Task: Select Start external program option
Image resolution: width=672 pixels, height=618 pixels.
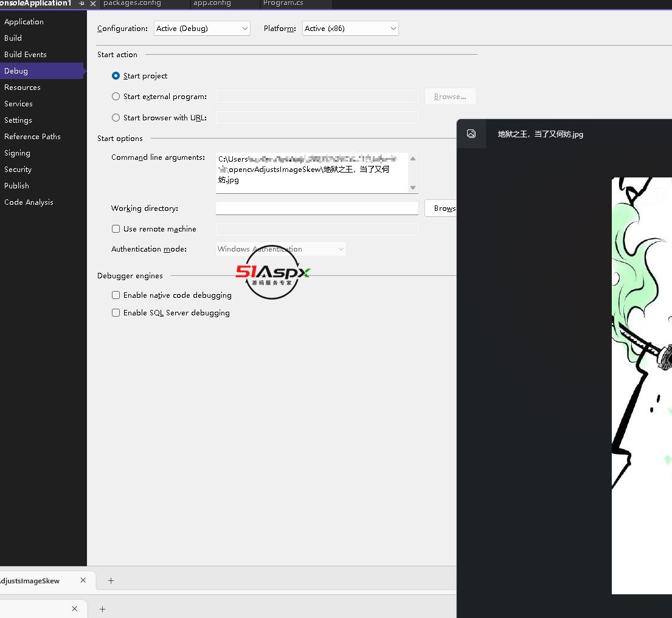Action: click(x=116, y=97)
